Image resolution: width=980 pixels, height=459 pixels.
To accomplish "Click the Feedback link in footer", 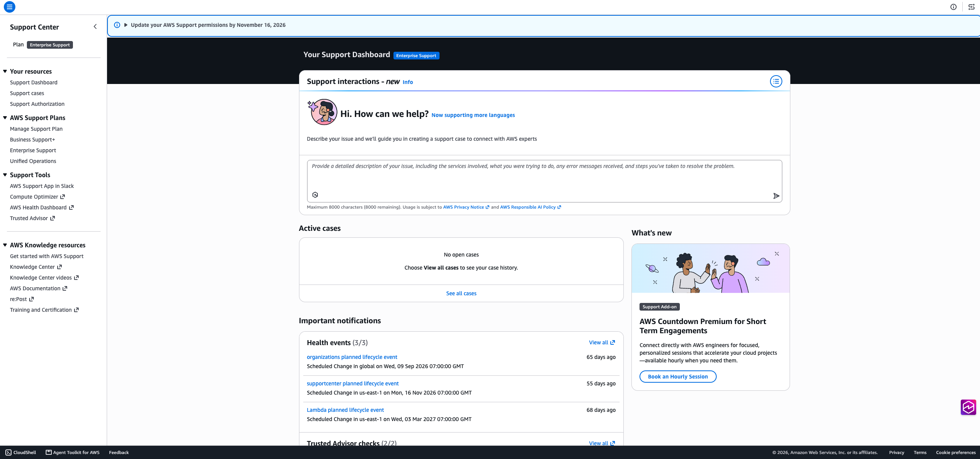I will pos(119,452).
